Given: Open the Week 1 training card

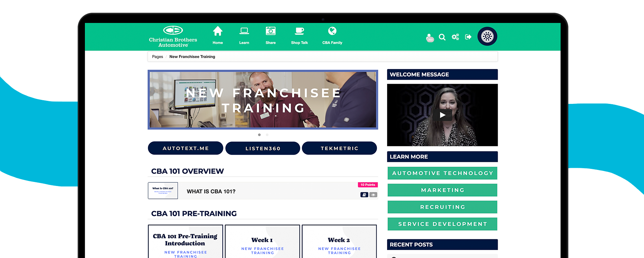Looking at the screenshot, I should (x=262, y=242).
